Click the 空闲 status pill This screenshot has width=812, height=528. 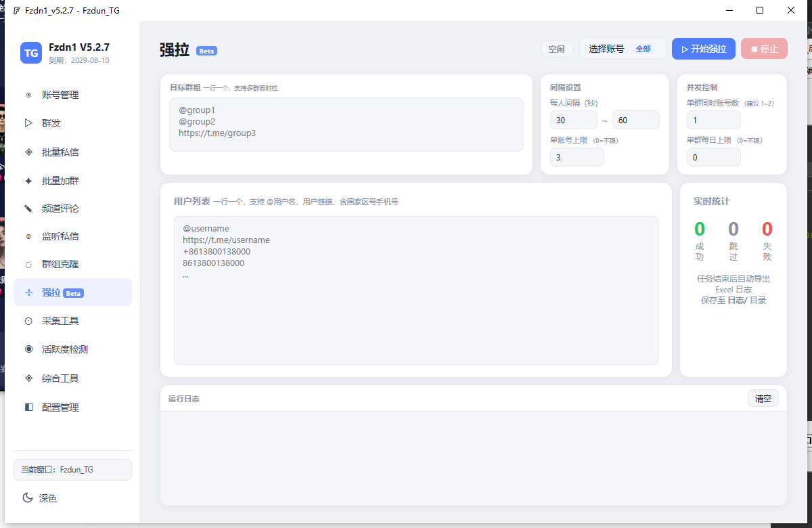(556, 49)
